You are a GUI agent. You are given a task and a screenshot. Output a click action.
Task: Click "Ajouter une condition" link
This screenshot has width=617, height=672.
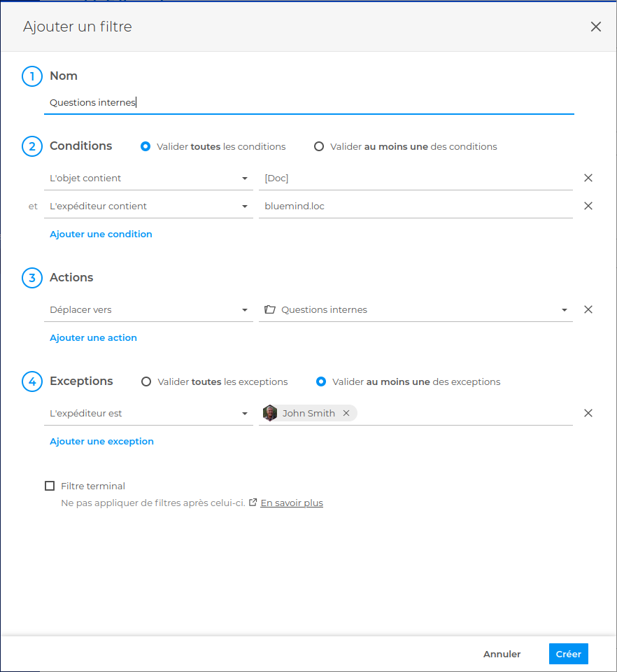(101, 234)
